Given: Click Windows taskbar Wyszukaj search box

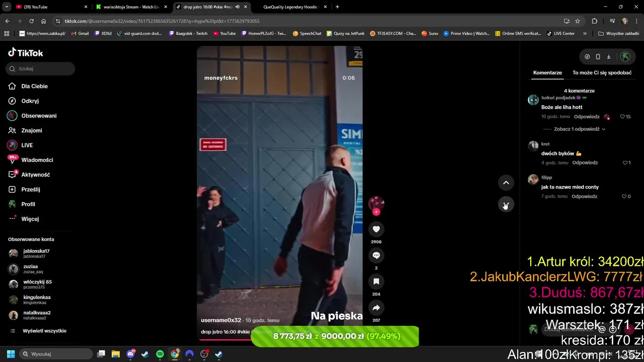Looking at the screenshot, I should pos(55,354).
